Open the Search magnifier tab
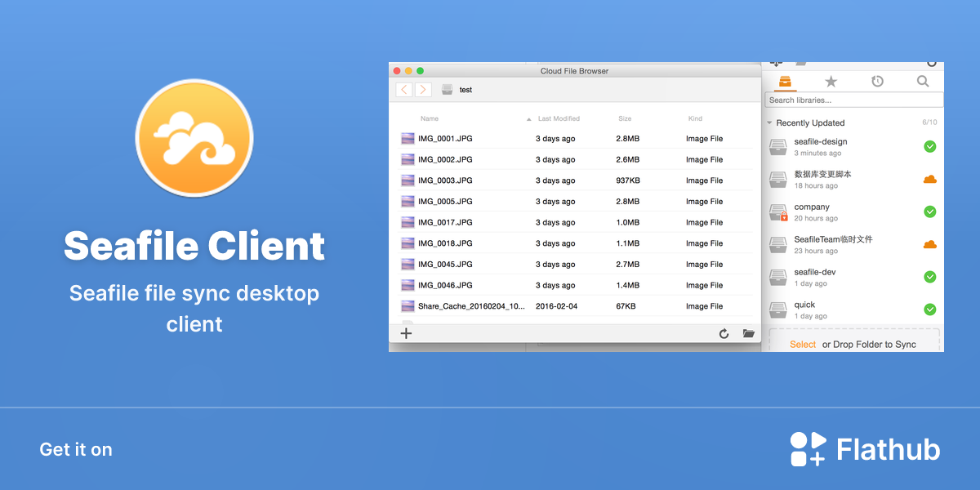This screenshot has height=490, width=980. point(923,81)
